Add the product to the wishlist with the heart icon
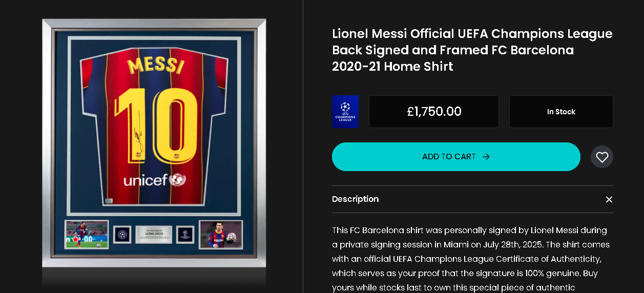 point(602,157)
